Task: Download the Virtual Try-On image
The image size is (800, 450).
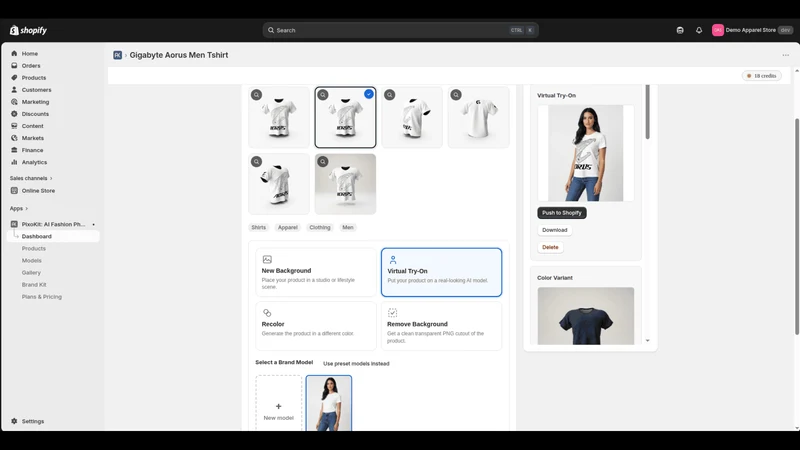Action: pyautogui.click(x=555, y=230)
